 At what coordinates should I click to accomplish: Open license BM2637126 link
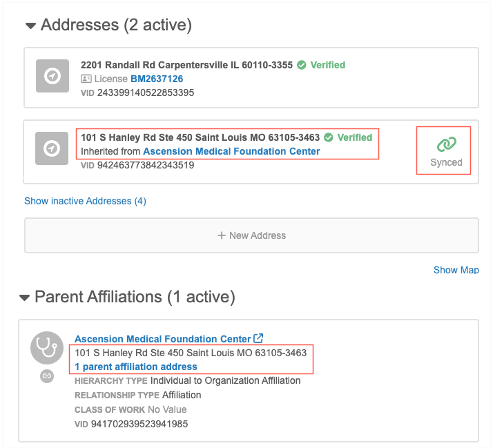point(157,79)
